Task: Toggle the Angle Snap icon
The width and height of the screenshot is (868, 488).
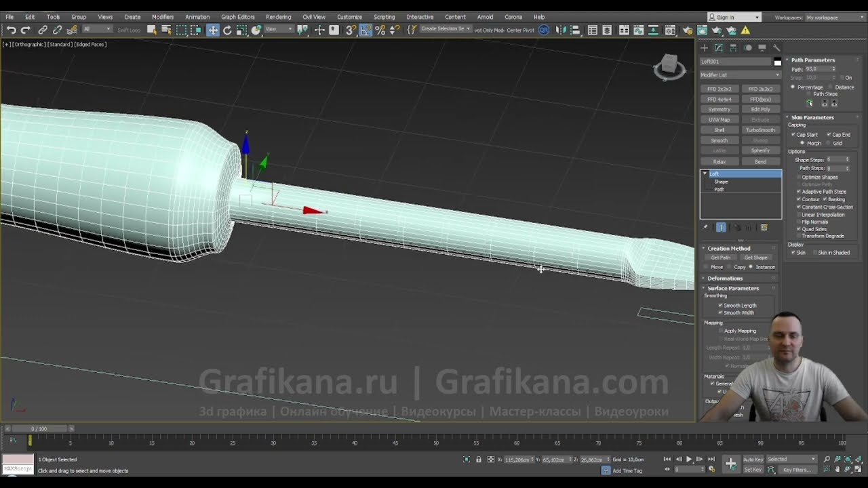Action: coord(366,30)
